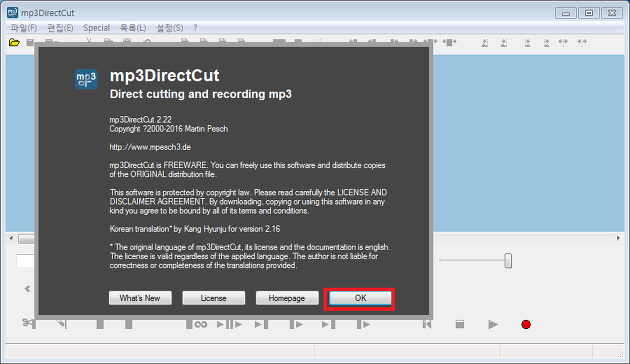Click the What's New button
Viewport: 630px width, 364px height.
pos(140,298)
